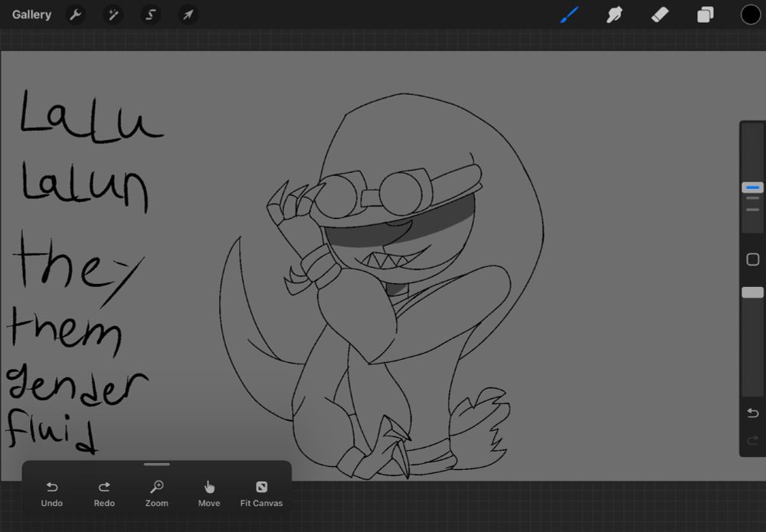Click the sidebar redo arrow
Screen dimensions: 766x532
753,441
